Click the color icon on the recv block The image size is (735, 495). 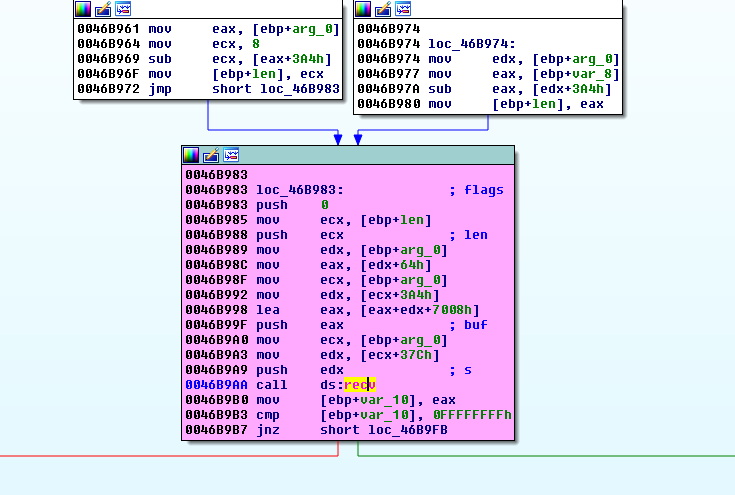[191, 155]
